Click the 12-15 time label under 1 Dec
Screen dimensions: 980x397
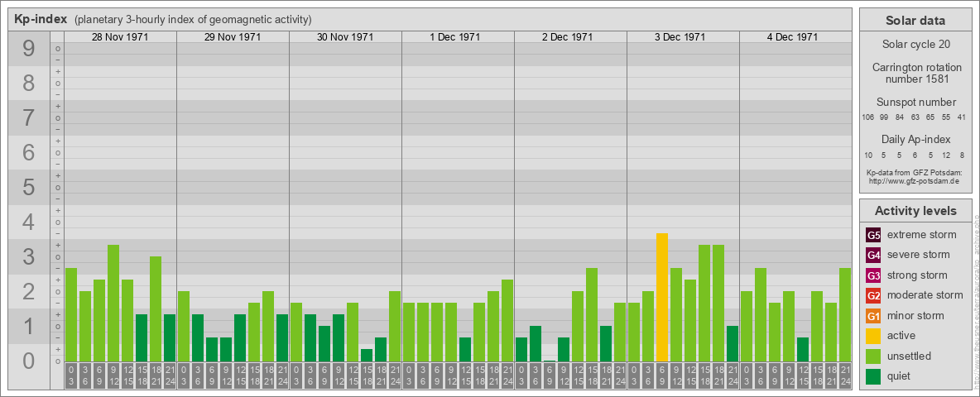pos(465,376)
